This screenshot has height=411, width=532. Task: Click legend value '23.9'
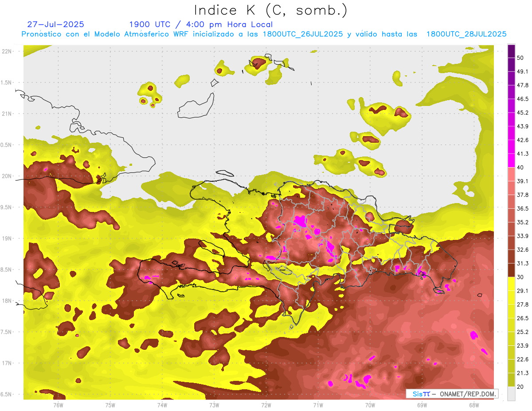[523, 346]
